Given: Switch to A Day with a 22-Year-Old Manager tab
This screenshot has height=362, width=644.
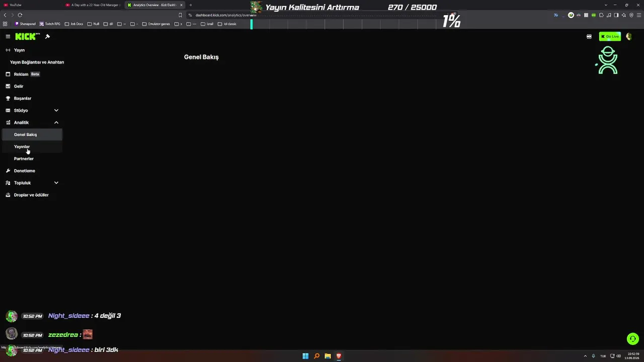Looking at the screenshot, I should pos(93,5).
